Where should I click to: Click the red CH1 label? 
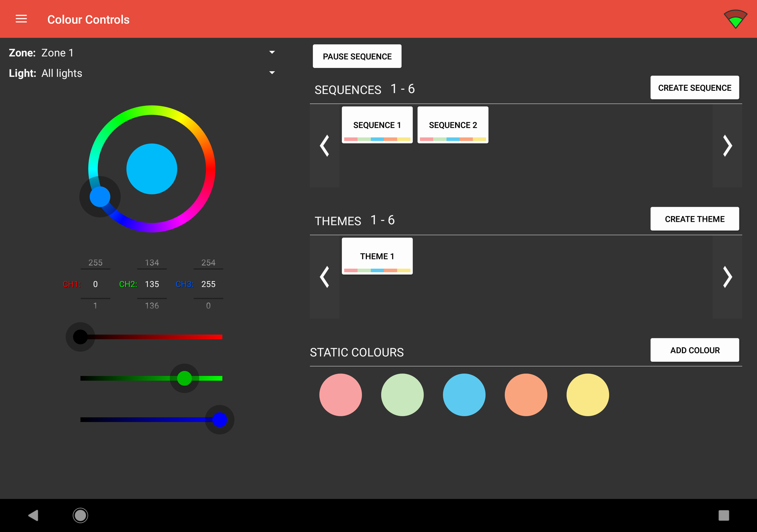[x=71, y=284]
